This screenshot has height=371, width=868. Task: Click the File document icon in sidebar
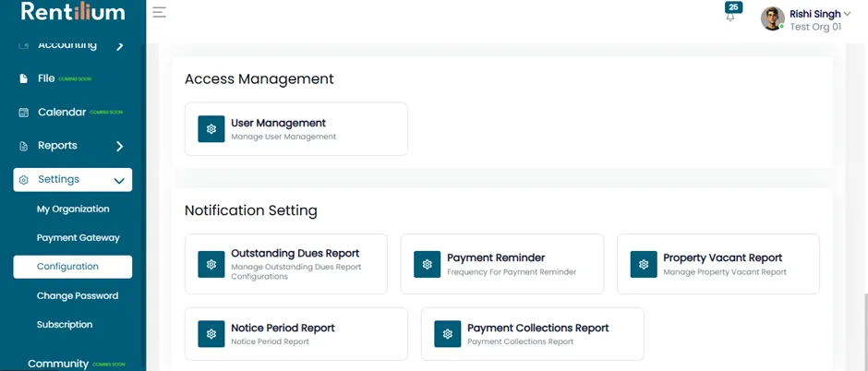point(23,79)
